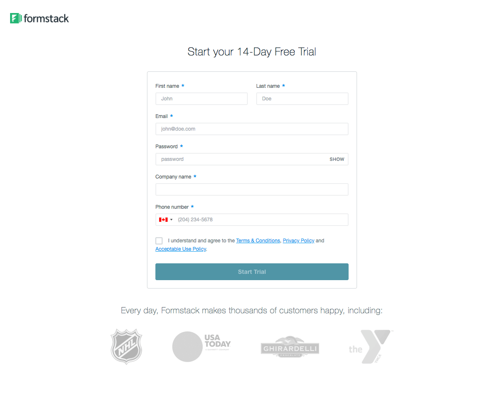Click the green Formstack icon mark
Screen dimensions: 504x420
(x=15, y=18)
